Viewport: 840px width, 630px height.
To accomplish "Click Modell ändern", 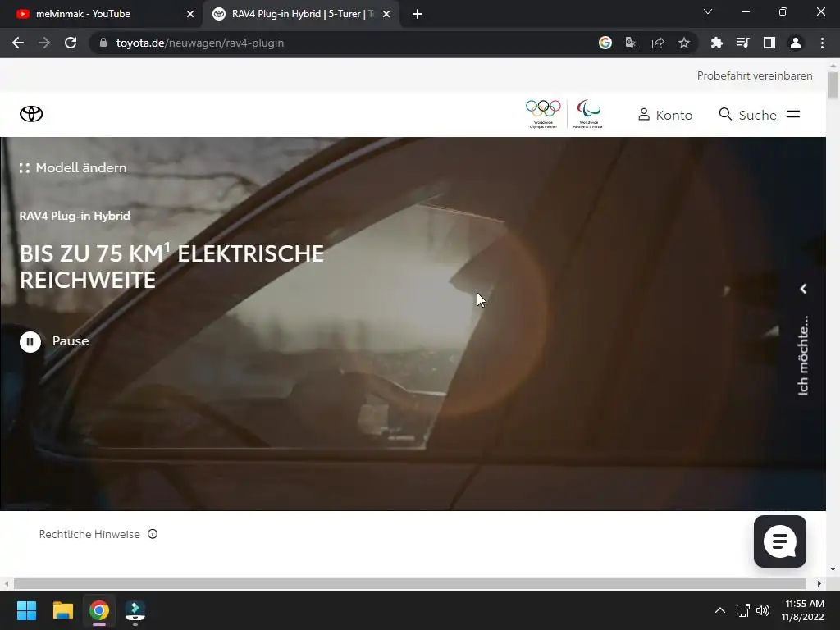I will point(73,167).
